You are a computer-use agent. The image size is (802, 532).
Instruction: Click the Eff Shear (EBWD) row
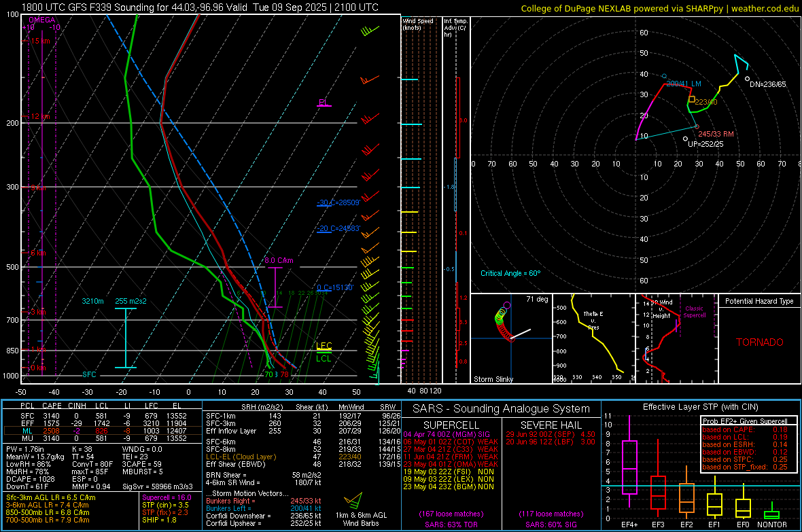coord(303,465)
